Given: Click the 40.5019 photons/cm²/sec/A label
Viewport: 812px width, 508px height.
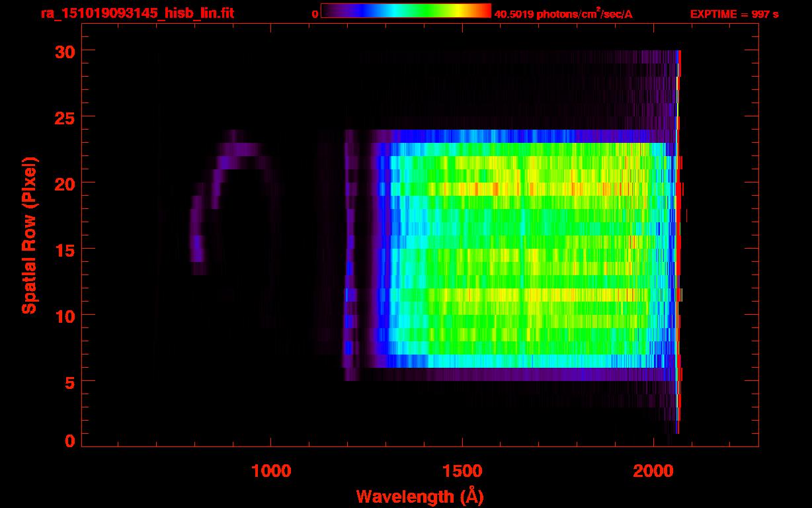Looking at the screenshot, I should coord(563,13).
